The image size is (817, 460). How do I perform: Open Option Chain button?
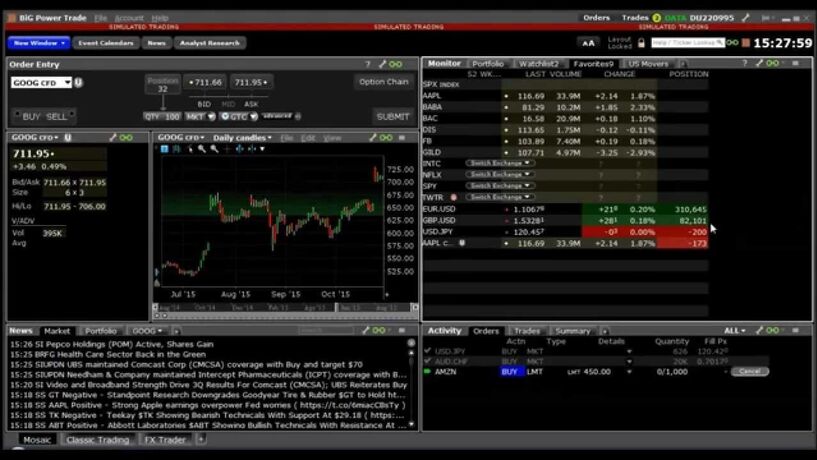click(x=383, y=82)
